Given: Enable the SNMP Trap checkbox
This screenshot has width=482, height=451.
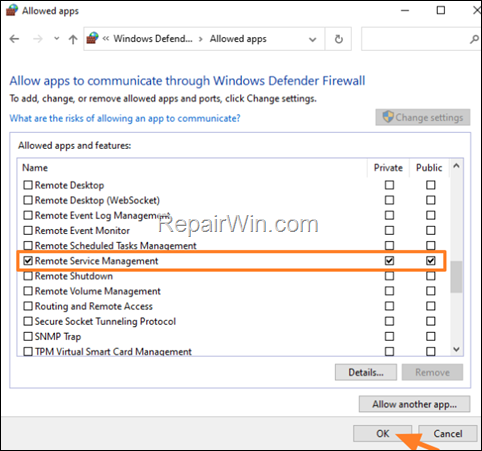Looking at the screenshot, I should pyautogui.click(x=28, y=336).
